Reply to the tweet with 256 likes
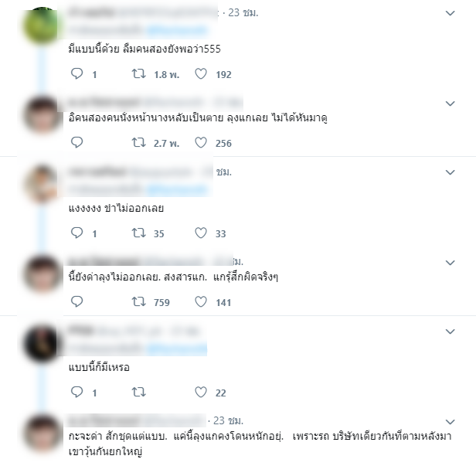The height and width of the screenshot is (466, 476). pyautogui.click(x=76, y=142)
